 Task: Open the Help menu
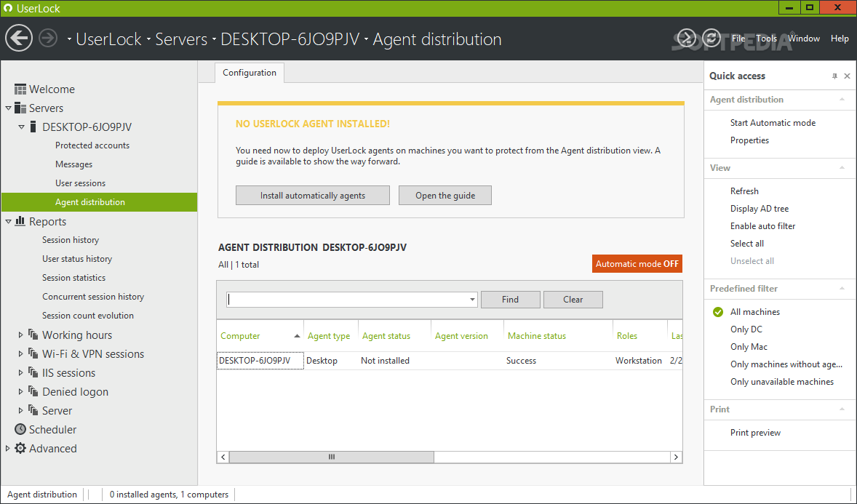click(840, 39)
